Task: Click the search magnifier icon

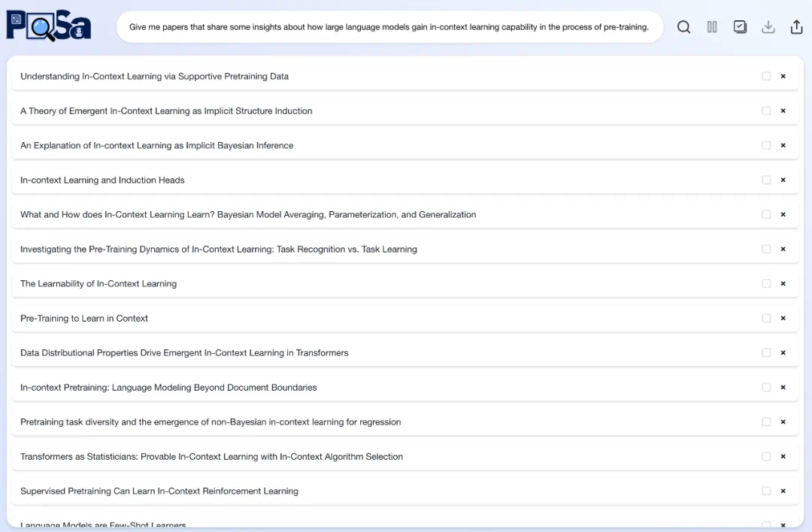Action: [683, 27]
